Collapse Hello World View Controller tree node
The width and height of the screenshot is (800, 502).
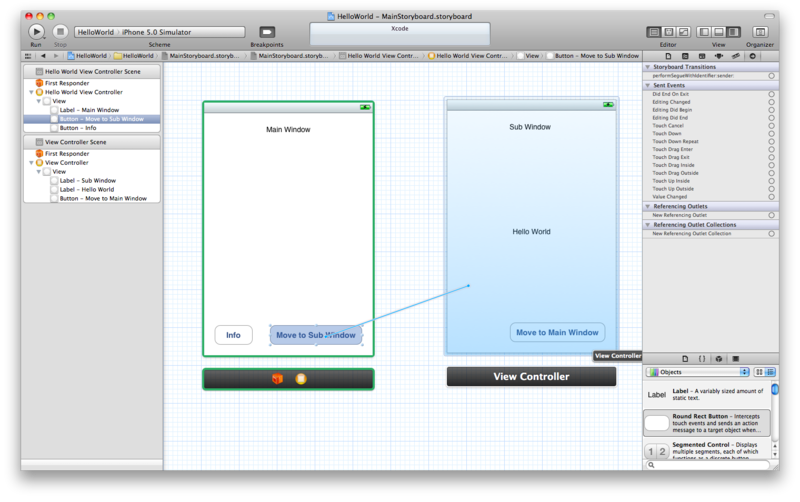[31, 92]
